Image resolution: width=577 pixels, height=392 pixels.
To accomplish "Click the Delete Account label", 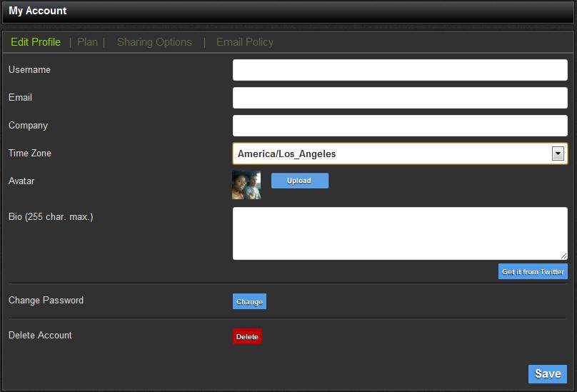I will coord(41,336).
